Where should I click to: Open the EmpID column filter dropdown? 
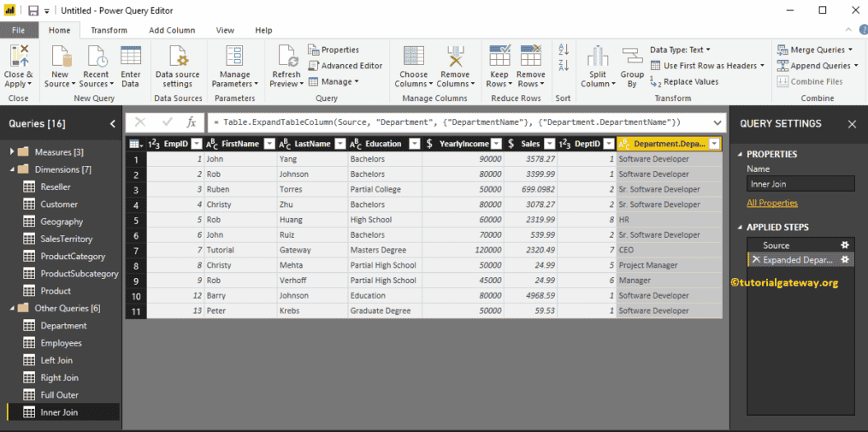tap(197, 144)
